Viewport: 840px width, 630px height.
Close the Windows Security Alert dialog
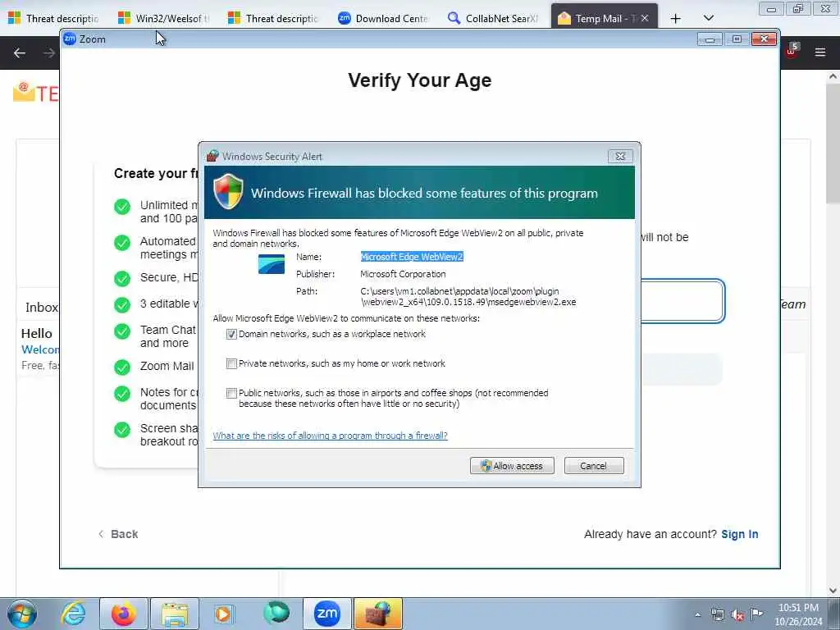coord(620,157)
